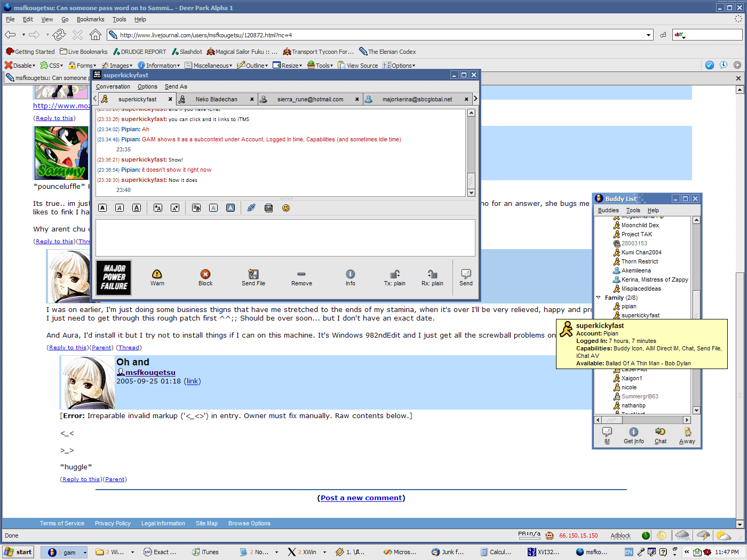Open Outline dropdown in developer toolbar
This screenshot has height=560, width=747.
pyautogui.click(x=253, y=66)
